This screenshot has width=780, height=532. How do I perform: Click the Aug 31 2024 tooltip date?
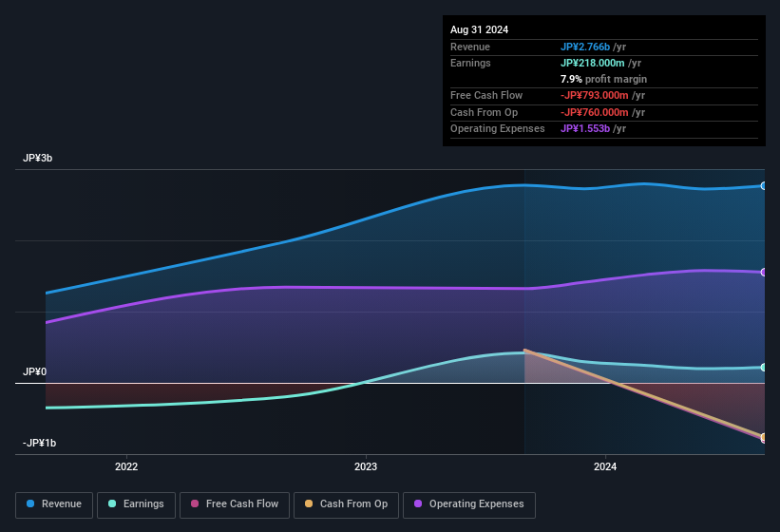click(479, 29)
